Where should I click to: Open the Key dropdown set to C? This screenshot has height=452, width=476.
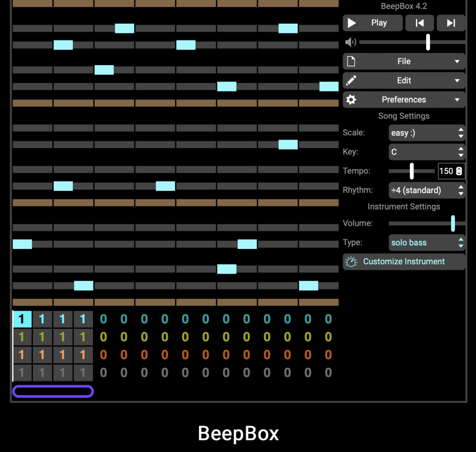click(427, 152)
